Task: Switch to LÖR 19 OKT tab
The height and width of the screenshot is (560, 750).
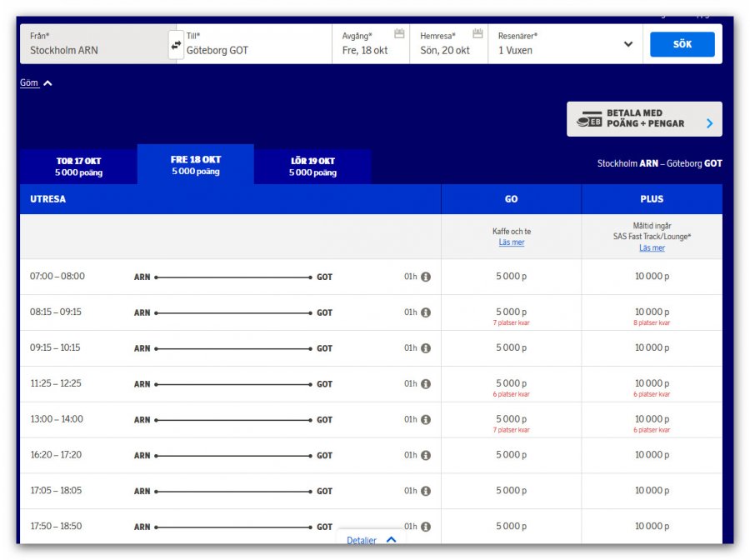Action: (312, 167)
